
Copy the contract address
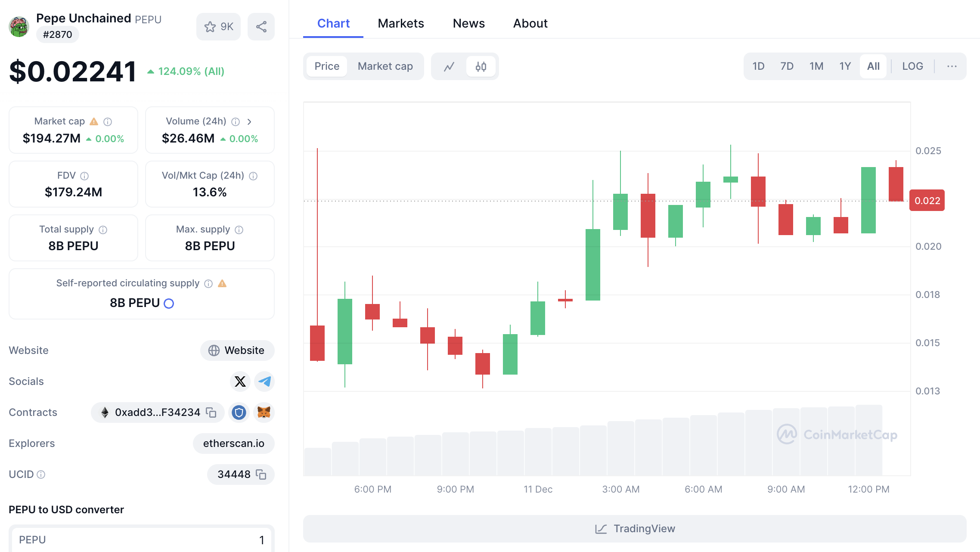pyautogui.click(x=211, y=412)
